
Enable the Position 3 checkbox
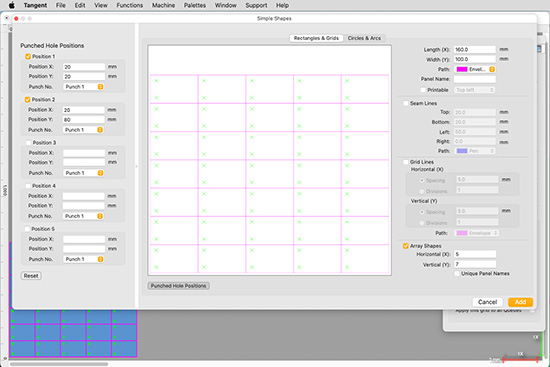(28, 142)
